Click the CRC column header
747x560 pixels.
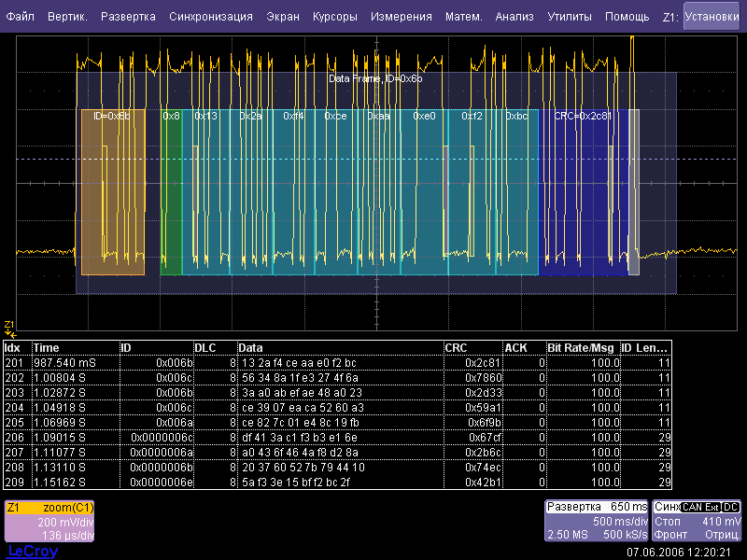472,347
